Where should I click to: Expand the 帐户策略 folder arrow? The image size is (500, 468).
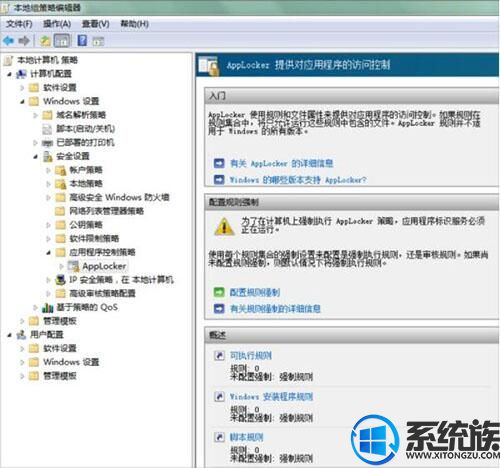(x=48, y=170)
